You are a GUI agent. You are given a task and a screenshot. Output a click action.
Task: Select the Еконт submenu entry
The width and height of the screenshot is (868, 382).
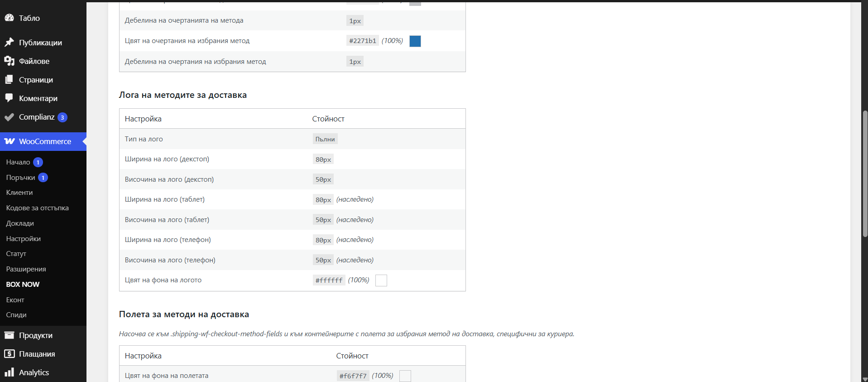coord(15,300)
